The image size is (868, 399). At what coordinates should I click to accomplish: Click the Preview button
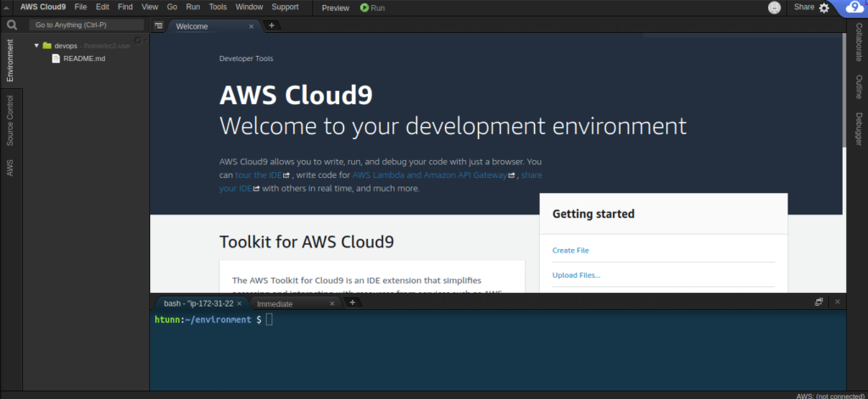(x=336, y=8)
